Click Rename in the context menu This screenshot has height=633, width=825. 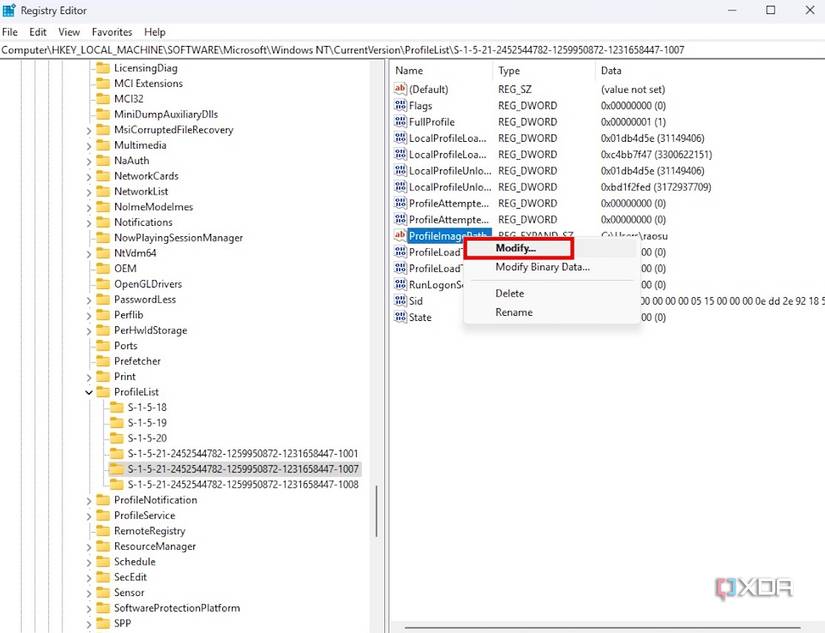[516, 311]
